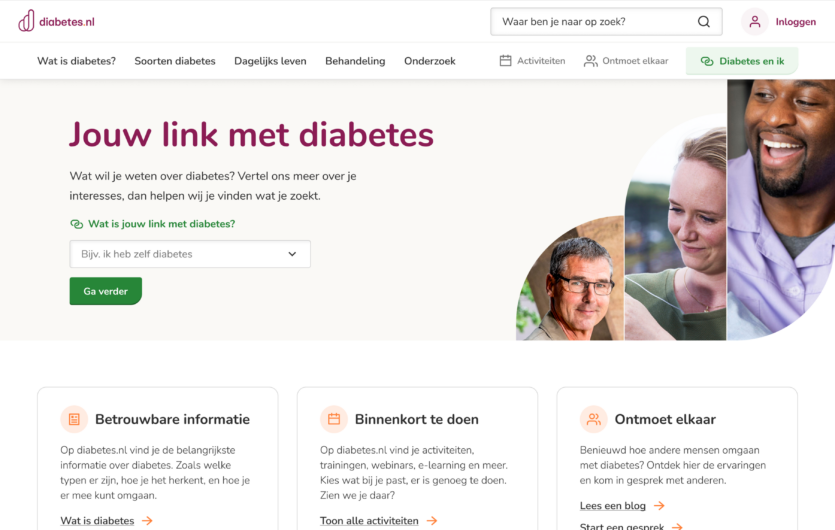The width and height of the screenshot is (835, 530).
Task: Open the Soorten diabetes menu
Action: pos(175,61)
